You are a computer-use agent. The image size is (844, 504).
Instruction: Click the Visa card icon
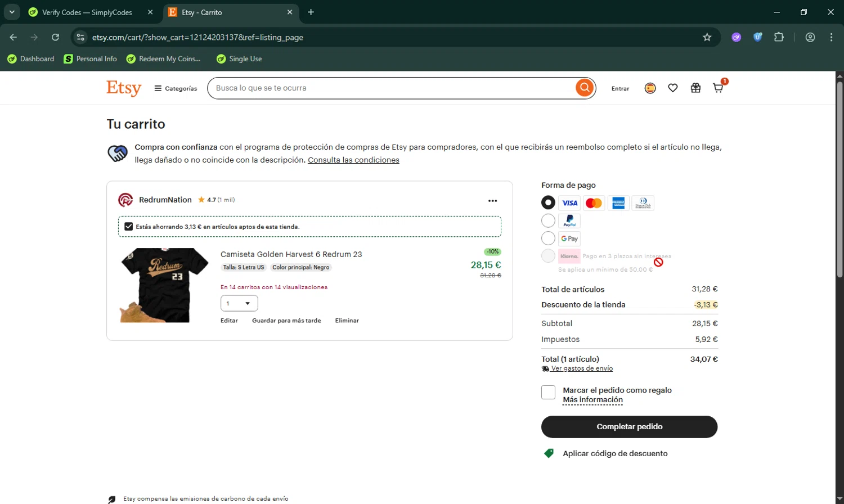[x=569, y=203]
